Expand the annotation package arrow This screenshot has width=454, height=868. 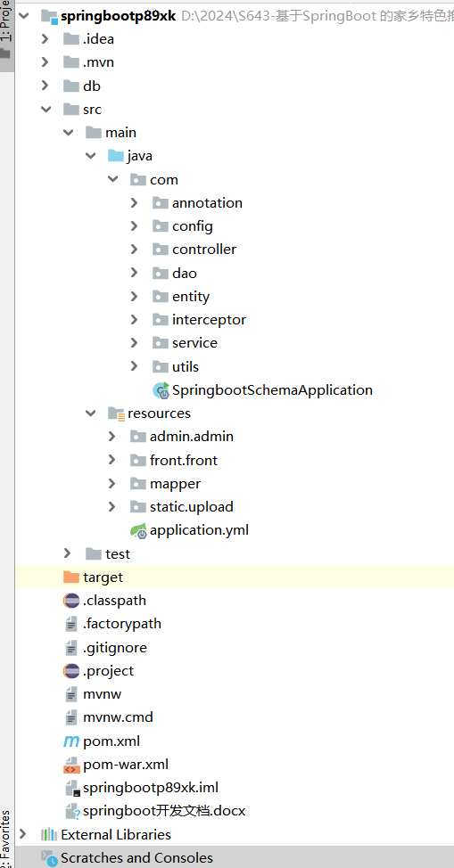(134, 202)
